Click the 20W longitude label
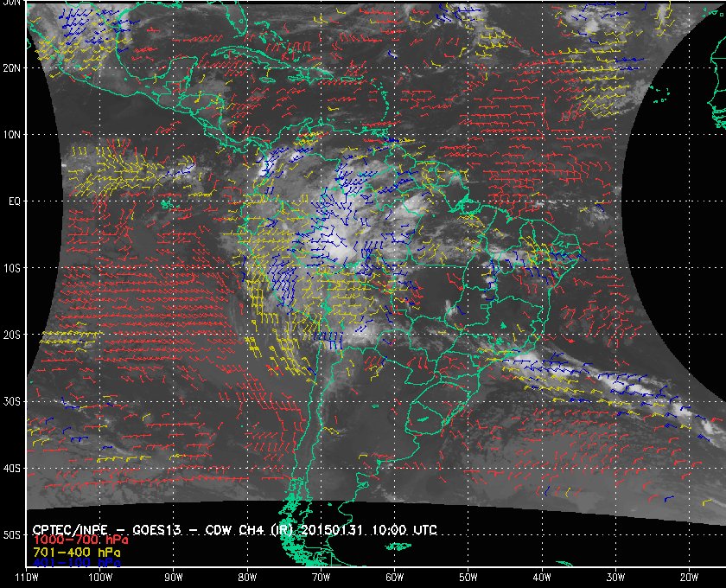This screenshot has width=726, height=588. 689,578
